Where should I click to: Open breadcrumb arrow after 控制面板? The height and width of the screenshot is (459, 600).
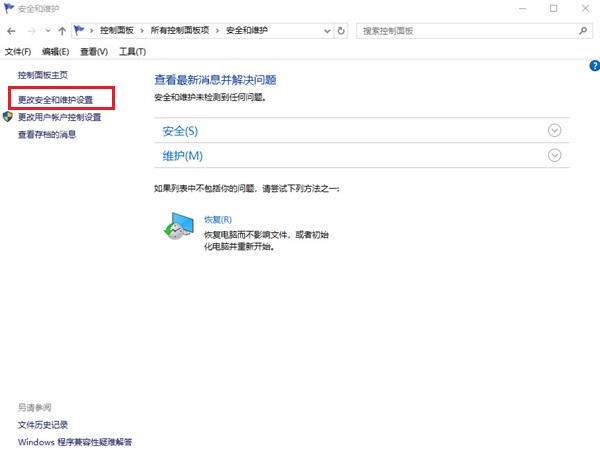142,31
